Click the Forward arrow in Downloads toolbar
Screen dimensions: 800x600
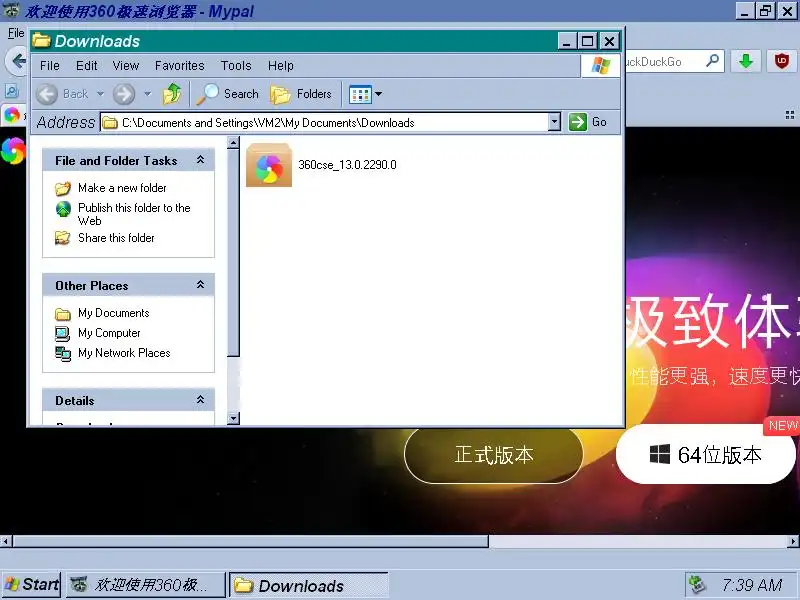(x=124, y=94)
